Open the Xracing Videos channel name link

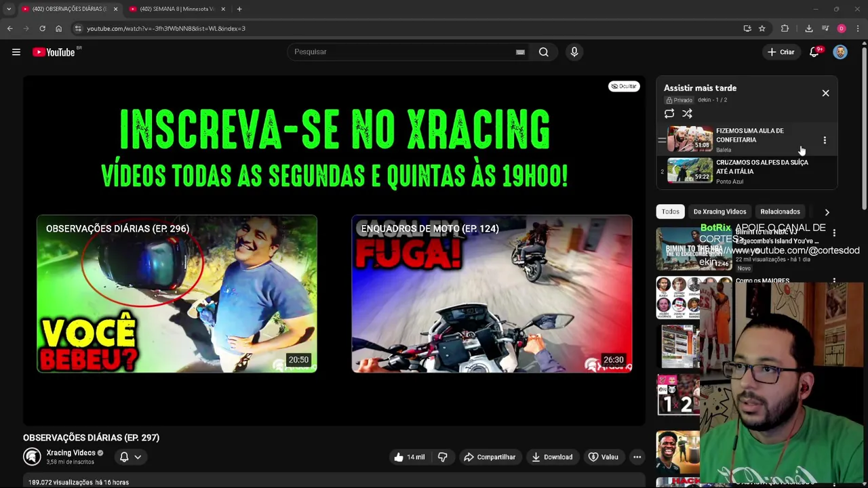point(71,453)
